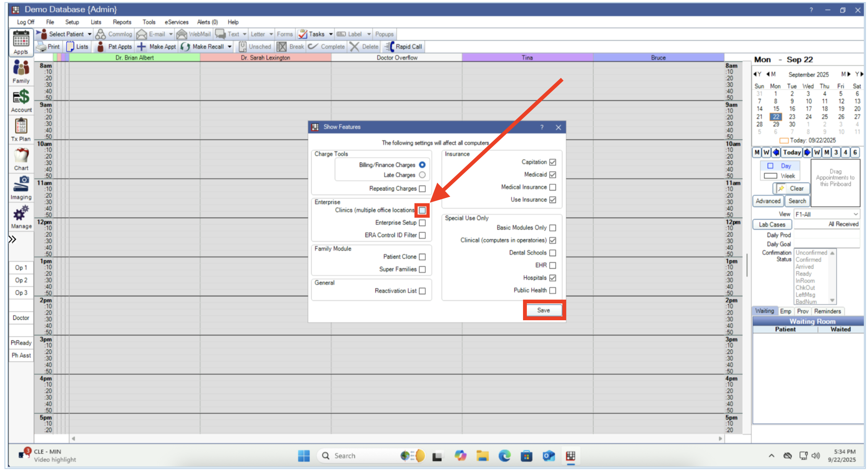This screenshot has width=868, height=471.
Task: Select the Commlog tool
Action: [x=113, y=34]
